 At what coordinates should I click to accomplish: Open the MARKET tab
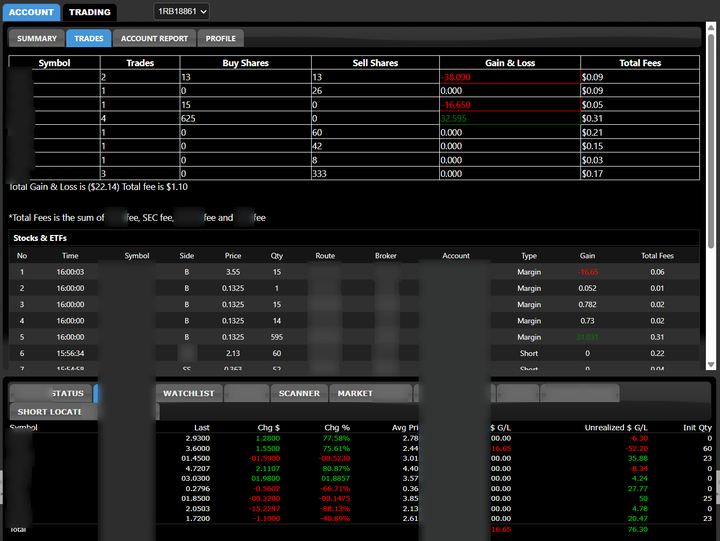coord(370,394)
